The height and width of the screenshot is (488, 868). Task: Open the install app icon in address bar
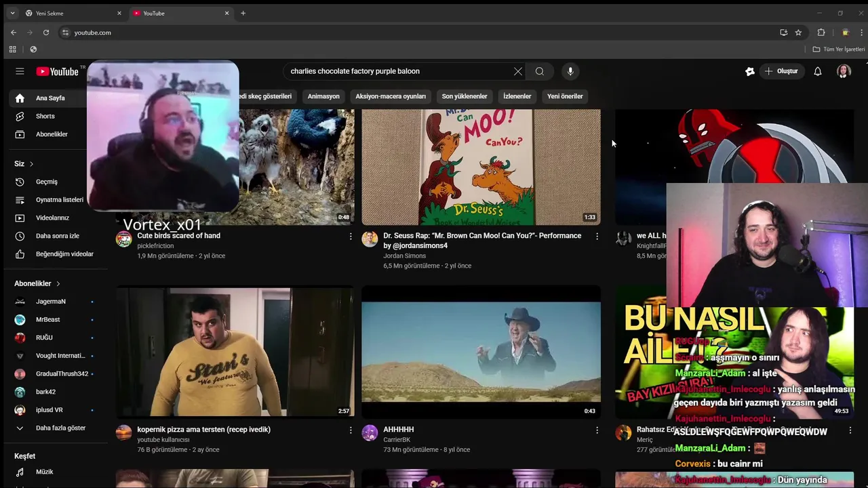tap(783, 33)
